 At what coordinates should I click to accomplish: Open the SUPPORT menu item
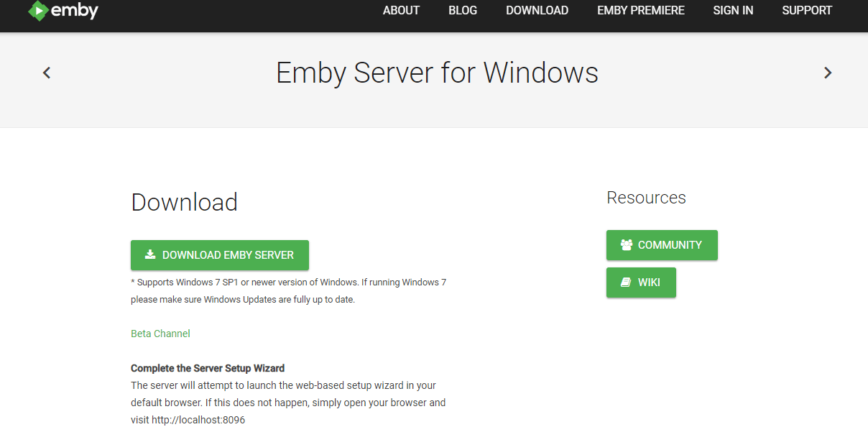pyautogui.click(x=807, y=10)
